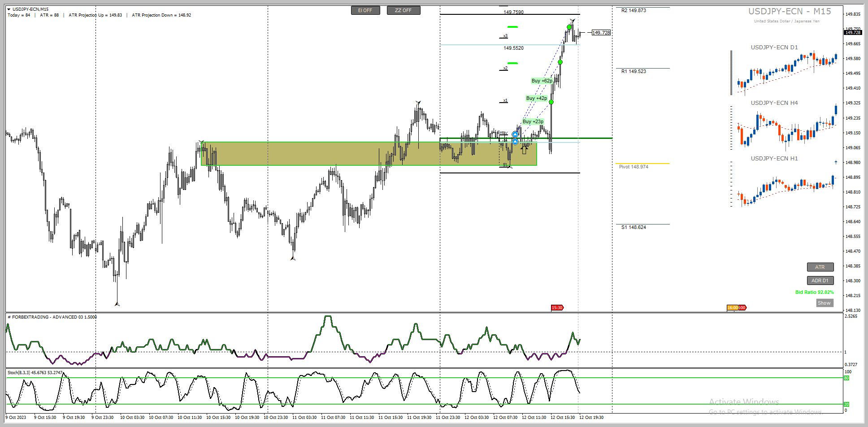
Task: Select the R1 149.523 resistance label
Action: coord(634,71)
